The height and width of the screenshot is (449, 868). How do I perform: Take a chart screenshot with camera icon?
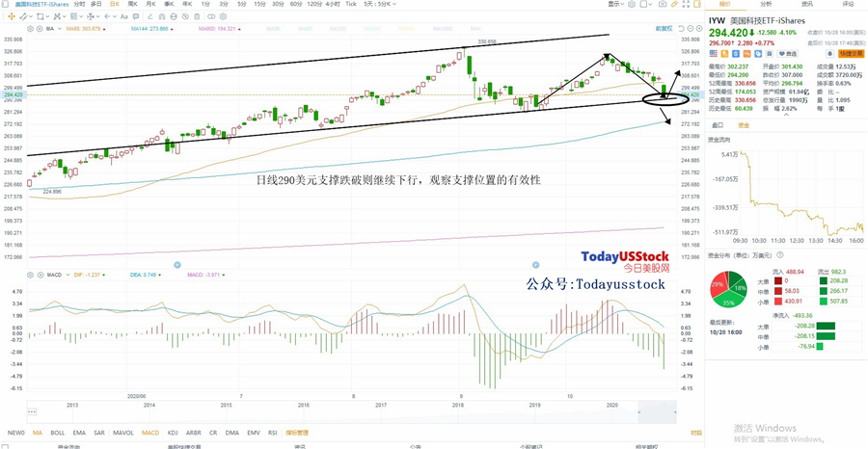tap(663, 4)
